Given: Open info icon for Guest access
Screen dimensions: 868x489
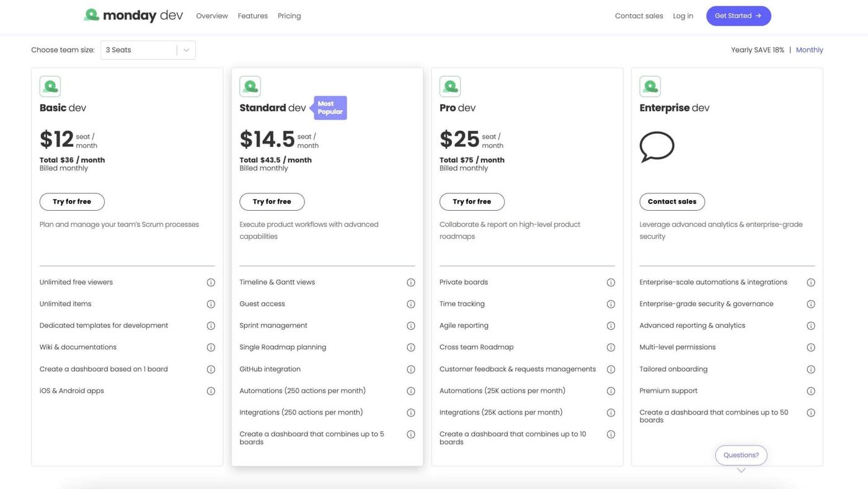Looking at the screenshot, I should point(410,304).
